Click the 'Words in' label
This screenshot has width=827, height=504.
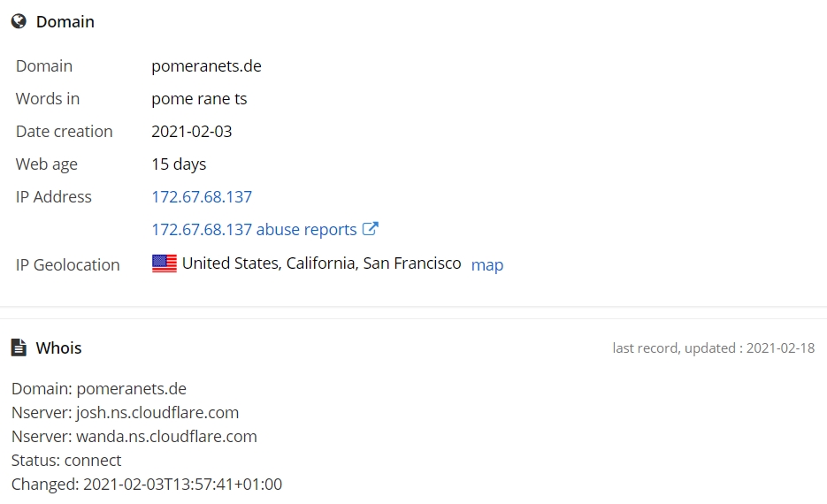[48, 98]
